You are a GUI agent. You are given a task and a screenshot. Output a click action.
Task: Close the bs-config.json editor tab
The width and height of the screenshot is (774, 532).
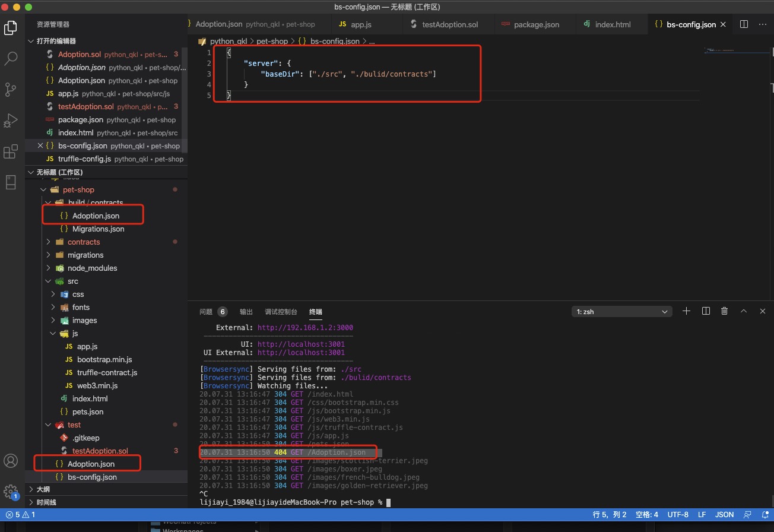point(723,24)
